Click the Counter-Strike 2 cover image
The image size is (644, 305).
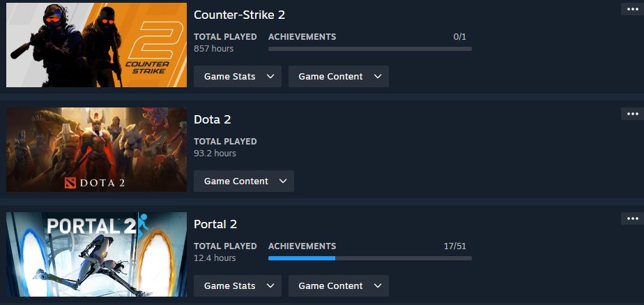point(96,45)
